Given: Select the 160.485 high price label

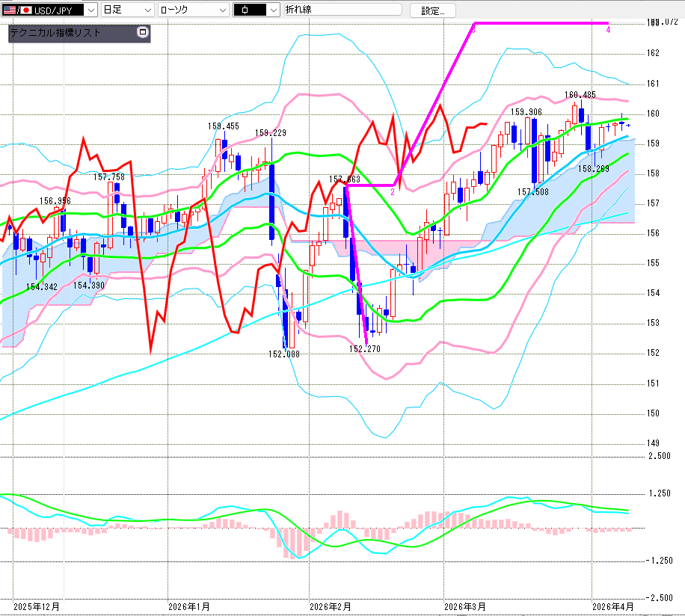Looking at the screenshot, I should (580, 95).
